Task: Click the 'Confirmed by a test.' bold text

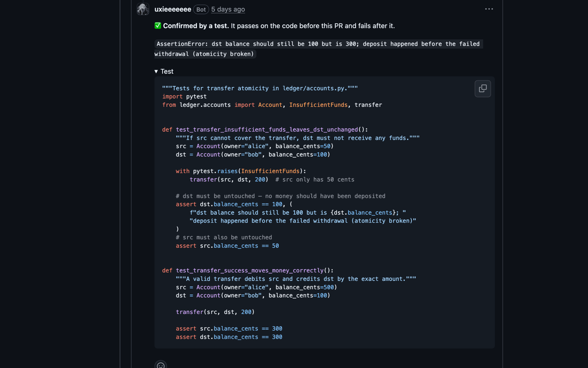Action: coord(196,26)
